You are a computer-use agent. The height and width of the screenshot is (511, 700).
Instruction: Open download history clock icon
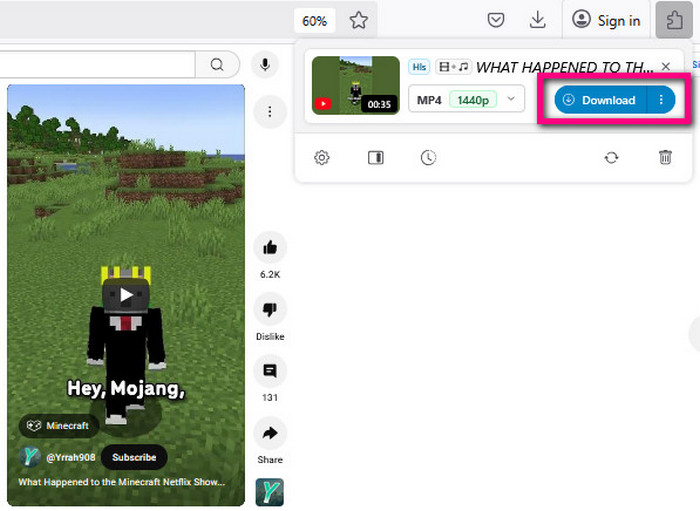[x=428, y=158]
